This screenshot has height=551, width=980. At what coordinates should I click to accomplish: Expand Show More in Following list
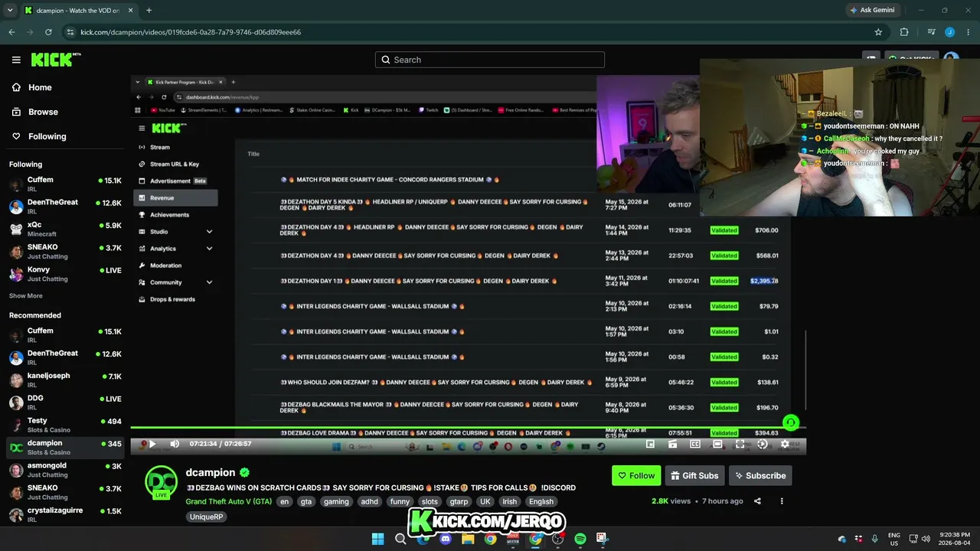(26, 296)
